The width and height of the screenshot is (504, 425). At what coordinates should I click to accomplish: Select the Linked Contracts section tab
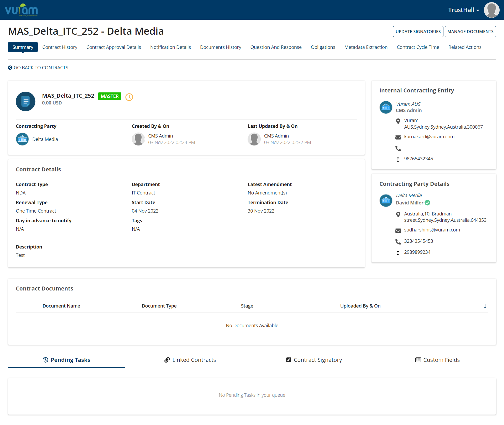tap(190, 360)
